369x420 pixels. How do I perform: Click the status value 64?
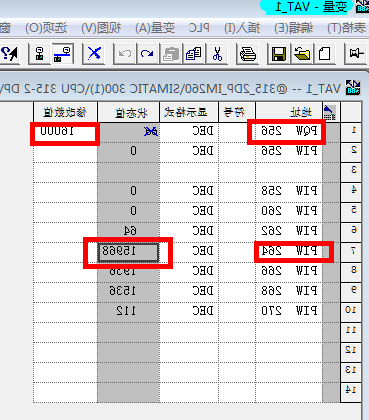(129, 232)
